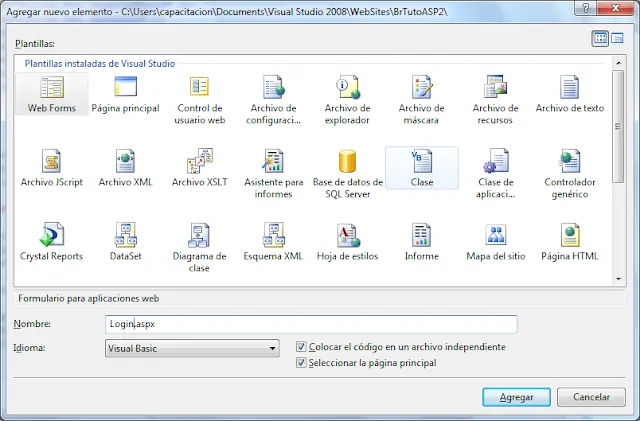Select the Clase template
Image resolution: width=640 pixels, height=421 pixels.
pyautogui.click(x=422, y=168)
